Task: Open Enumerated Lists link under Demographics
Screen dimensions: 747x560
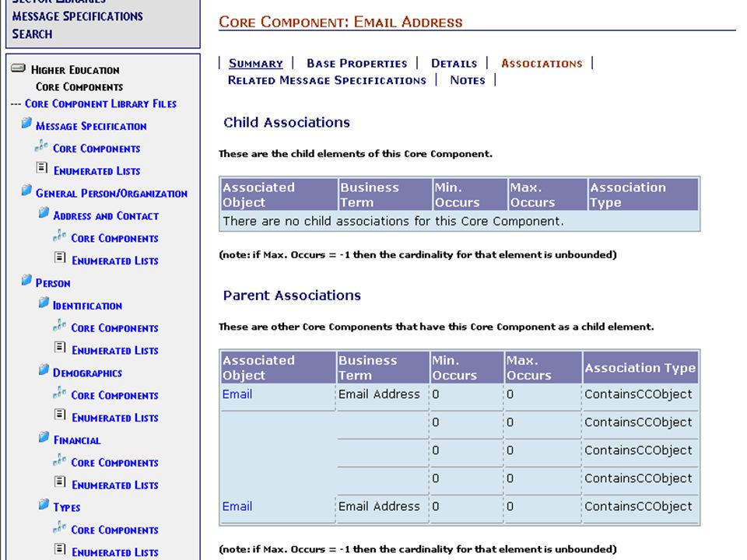Action: point(115,418)
